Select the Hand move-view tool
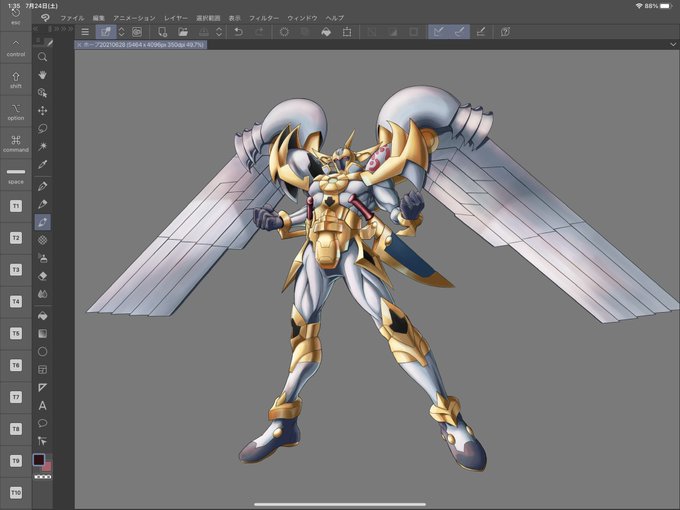Screen dimensions: 680x510 (42, 75)
